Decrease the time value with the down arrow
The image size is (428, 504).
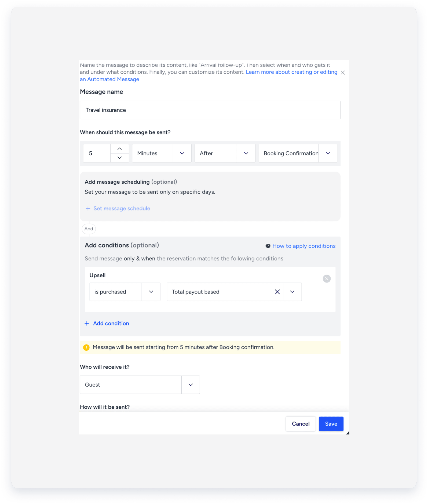120,158
